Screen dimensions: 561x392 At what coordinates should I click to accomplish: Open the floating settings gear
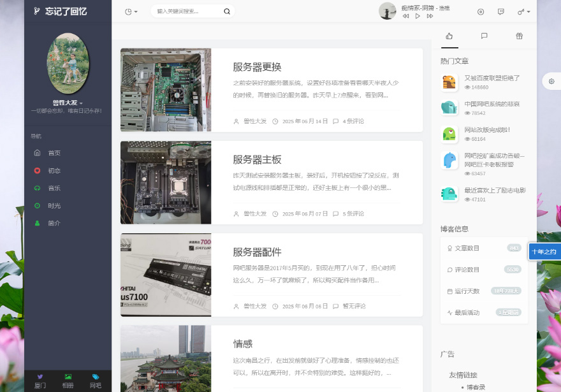click(551, 82)
